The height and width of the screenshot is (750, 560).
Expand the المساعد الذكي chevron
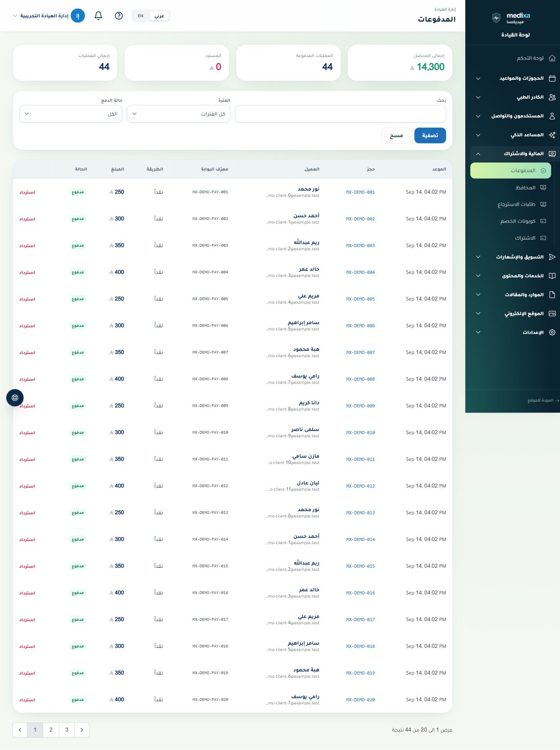478,135
